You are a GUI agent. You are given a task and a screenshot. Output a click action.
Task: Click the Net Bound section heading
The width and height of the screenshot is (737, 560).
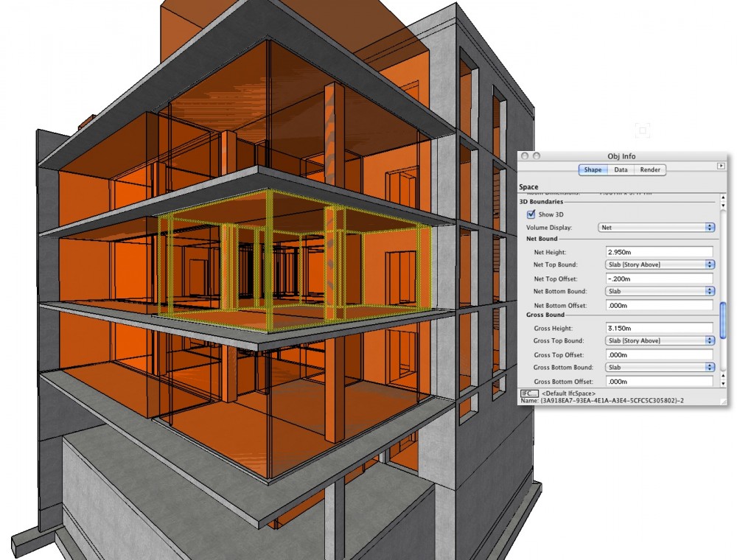tap(542, 239)
